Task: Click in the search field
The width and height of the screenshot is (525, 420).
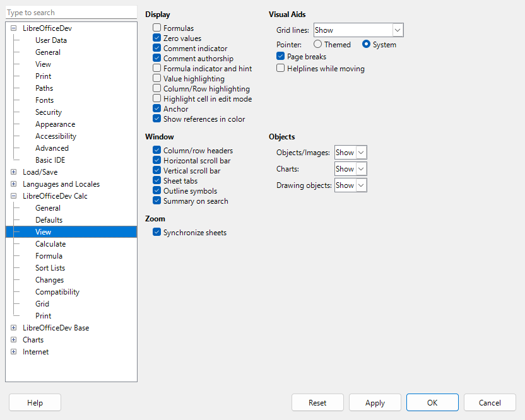Action: pos(71,12)
